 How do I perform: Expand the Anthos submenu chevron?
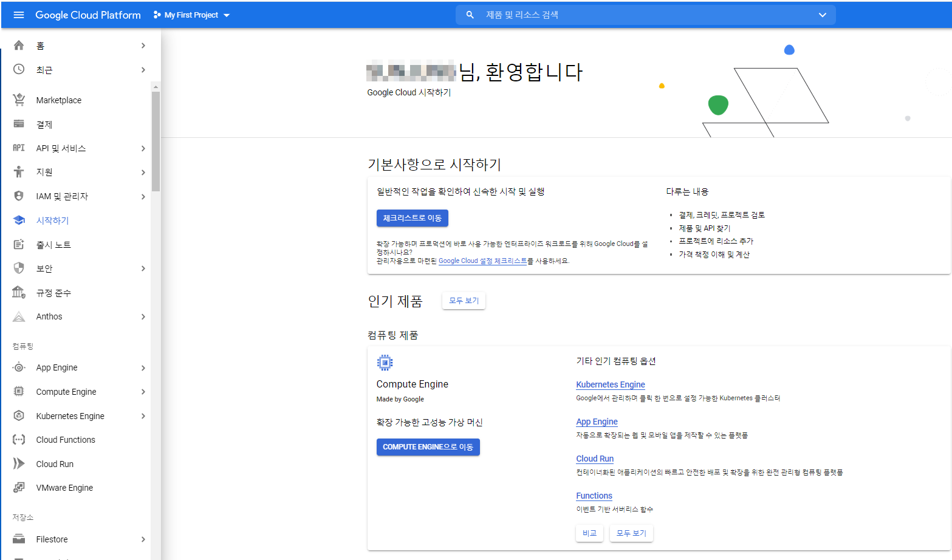click(x=143, y=316)
